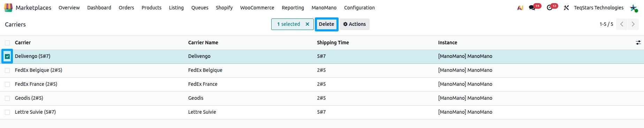Screen dimensions: 644x128
Task: Click the Geodis shipping time 2#5
Action: (x=321, y=98)
